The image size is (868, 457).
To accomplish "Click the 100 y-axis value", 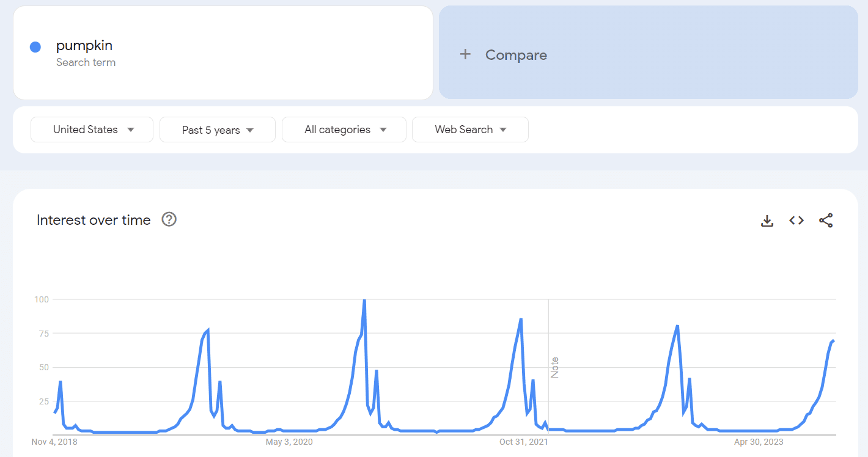I will [x=42, y=299].
